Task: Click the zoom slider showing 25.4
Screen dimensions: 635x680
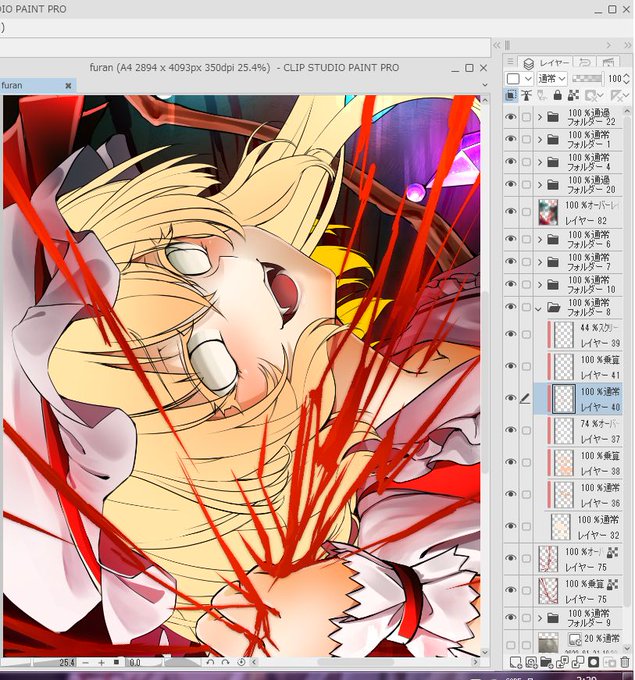Action: [39, 663]
